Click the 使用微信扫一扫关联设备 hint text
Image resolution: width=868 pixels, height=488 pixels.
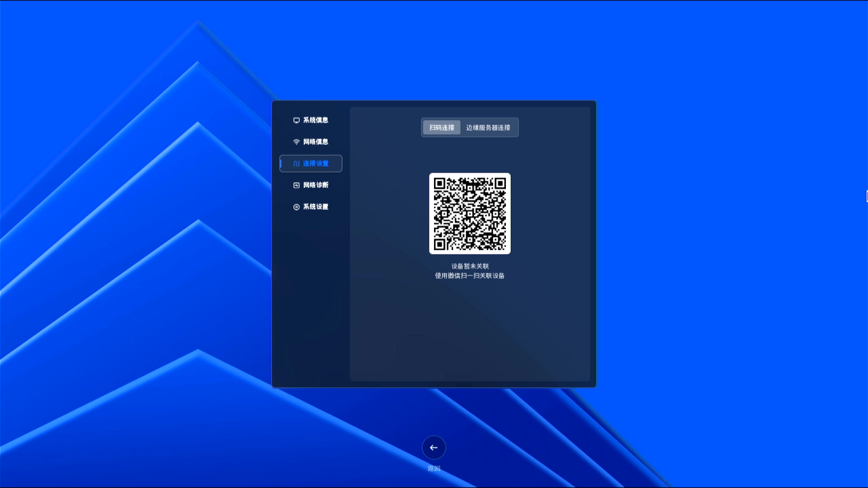(x=470, y=276)
